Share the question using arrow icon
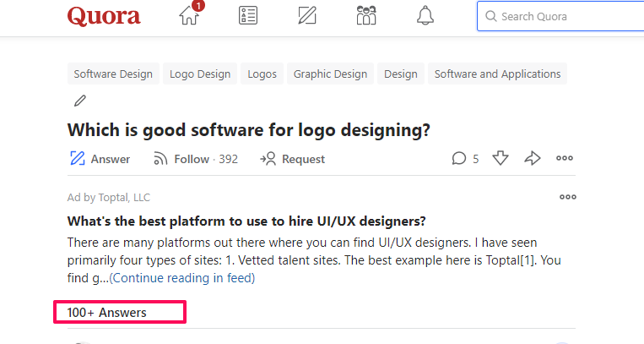The image size is (644, 344). pyautogui.click(x=533, y=158)
